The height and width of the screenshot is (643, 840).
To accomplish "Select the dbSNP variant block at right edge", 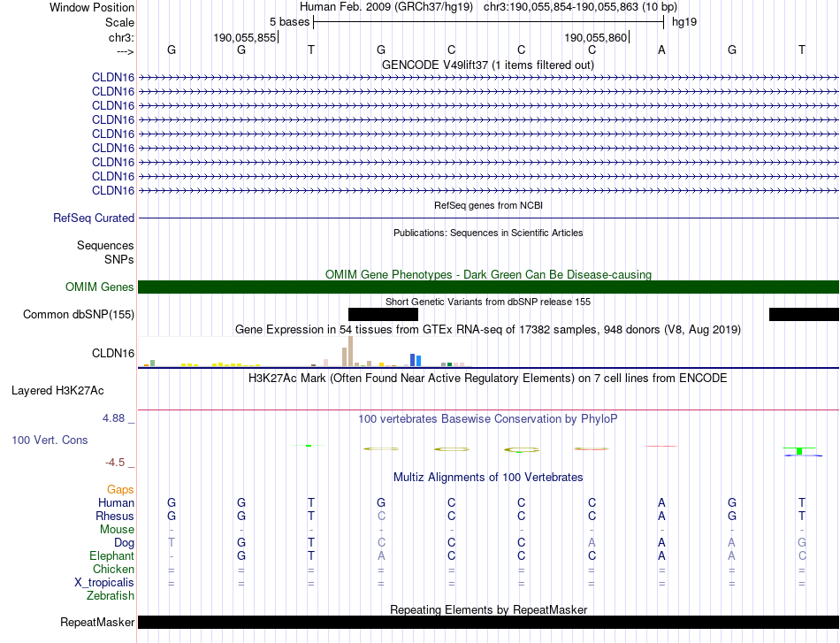I will click(804, 315).
